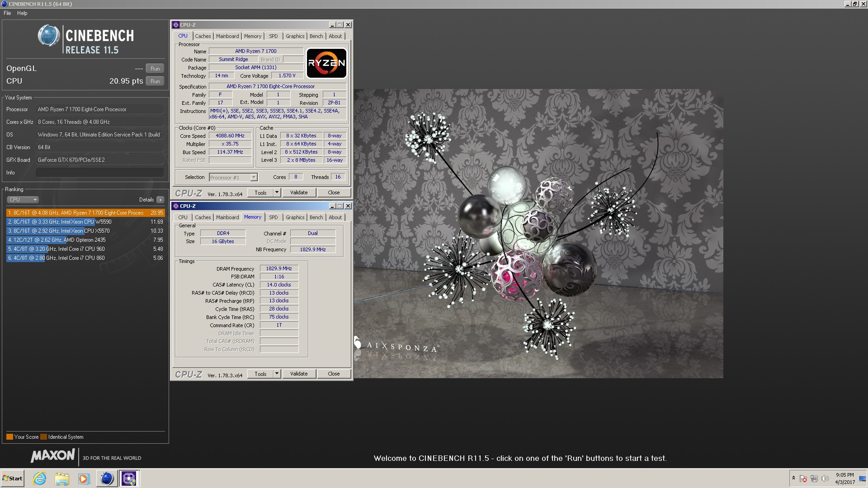This screenshot has width=868, height=488.
Task: Click the Core Speed value 4088.60 MHz
Action: [x=230, y=136]
